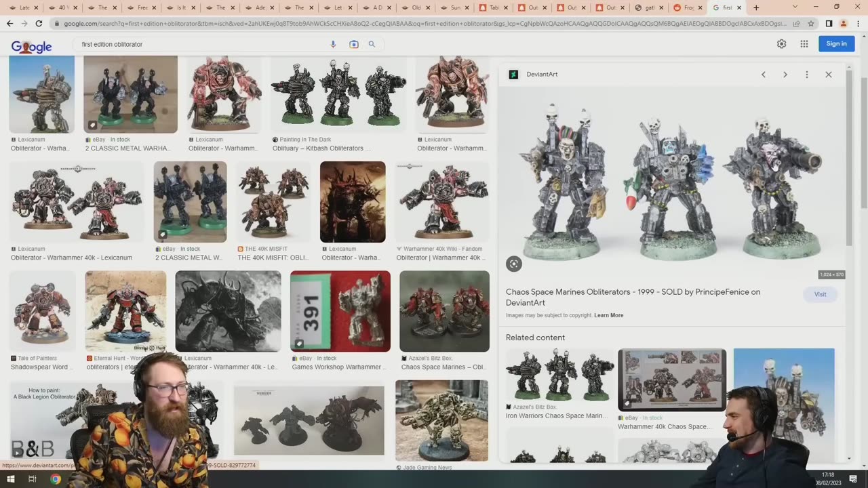Image resolution: width=868 pixels, height=488 pixels.
Task: Reload the page
Action: coord(39,23)
